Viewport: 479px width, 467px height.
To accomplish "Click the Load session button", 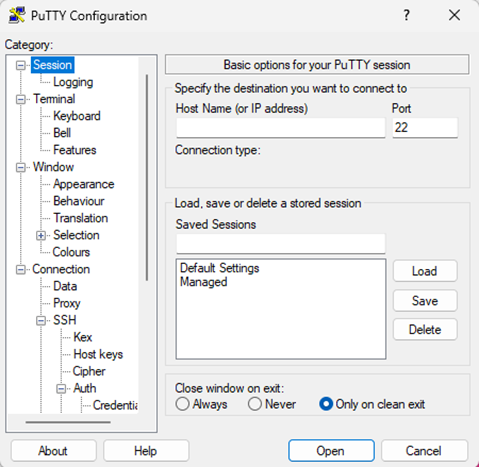I will (x=425, y=271).
